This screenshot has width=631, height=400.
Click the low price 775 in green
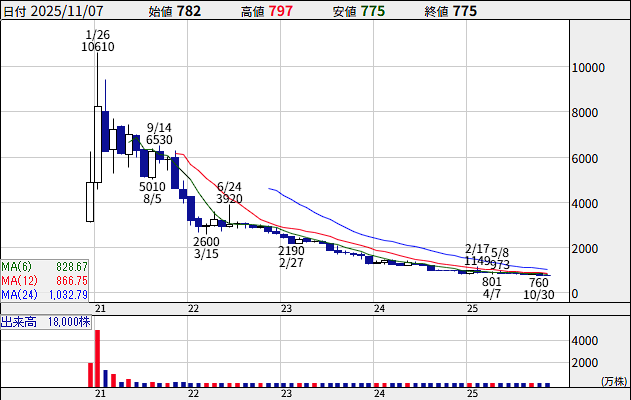(x=373, y=11)
